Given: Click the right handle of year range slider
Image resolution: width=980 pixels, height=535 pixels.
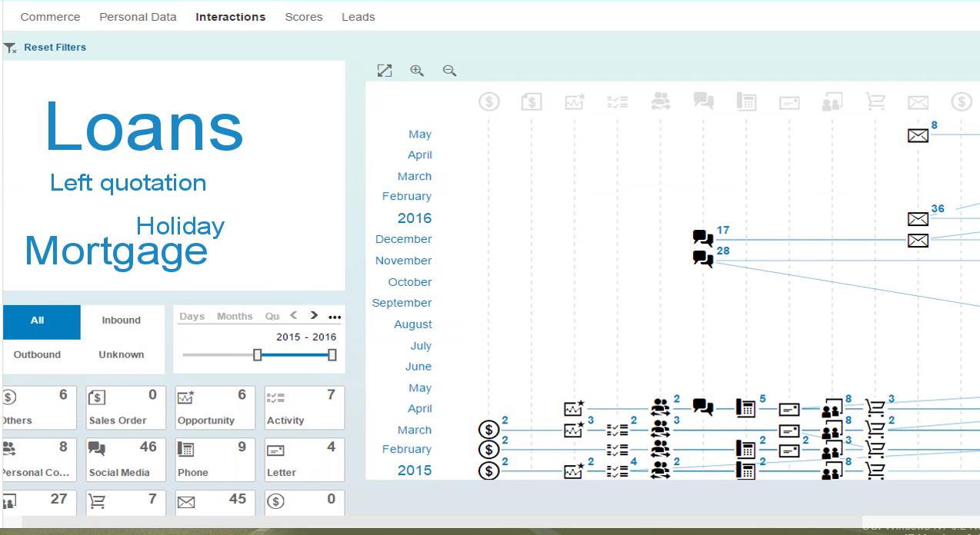Looking at the screenshot, I should (x=332, y=354).
